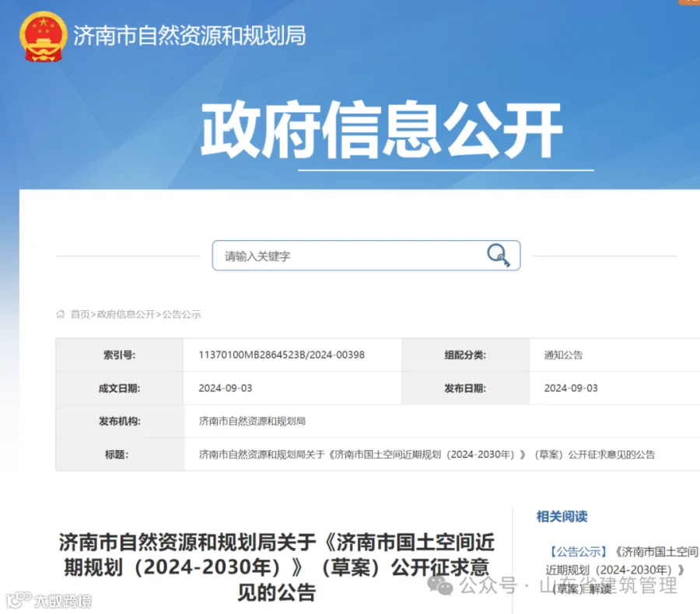Screen dimensions: 700x614
Task: Click 发布日期 label cell
Action: coord(465,388)
